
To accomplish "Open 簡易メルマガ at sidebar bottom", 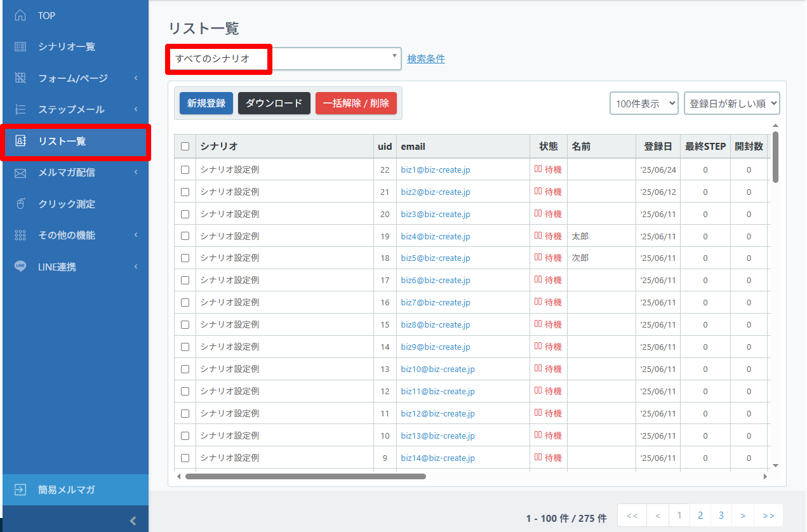I will [76, 489].
